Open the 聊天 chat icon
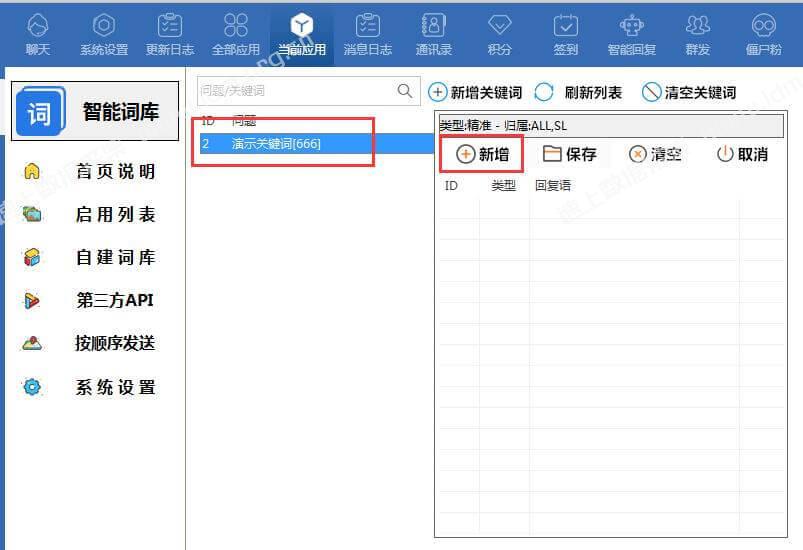Viewport: 803px width, 550px height. coord(38,34)
